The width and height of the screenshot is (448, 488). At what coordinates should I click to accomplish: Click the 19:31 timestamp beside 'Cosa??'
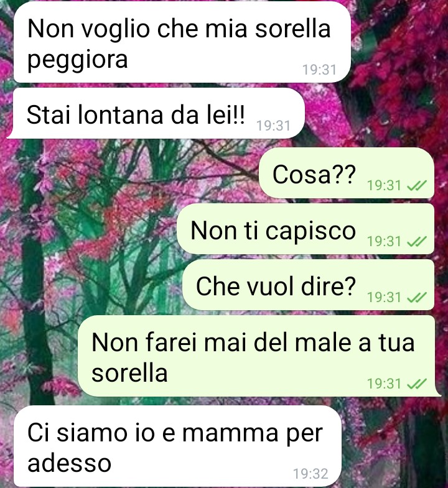point(384,186)
